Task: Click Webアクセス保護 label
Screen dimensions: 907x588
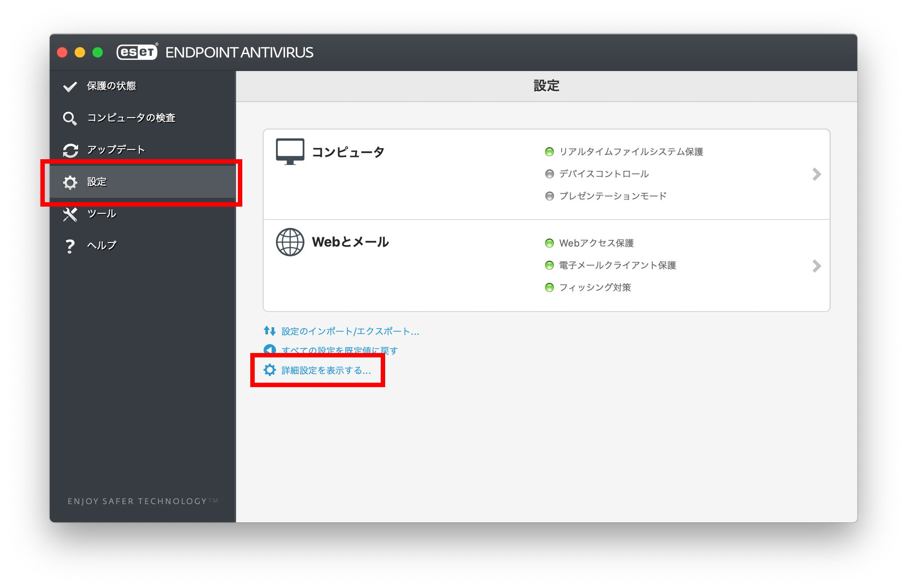Action: [596, 243]
